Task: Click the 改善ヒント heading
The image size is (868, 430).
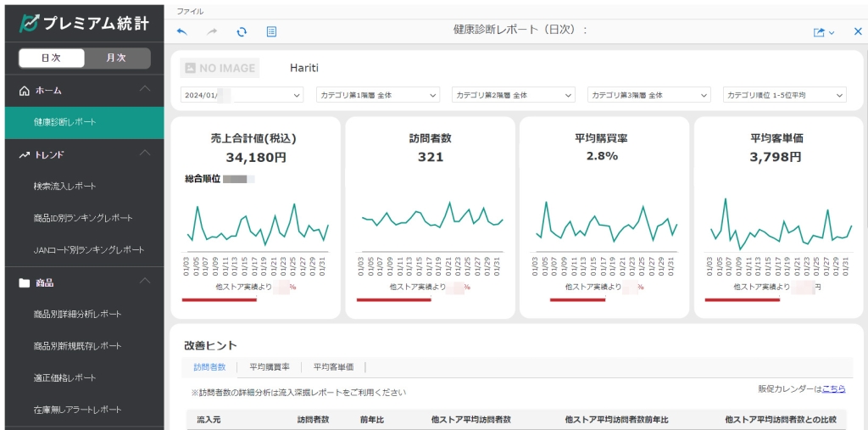Action: click(x=210, y=346)
